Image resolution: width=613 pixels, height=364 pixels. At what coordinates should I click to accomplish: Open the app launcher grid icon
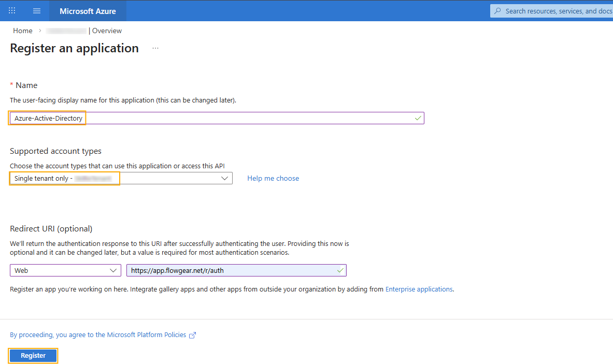point(12,11)
